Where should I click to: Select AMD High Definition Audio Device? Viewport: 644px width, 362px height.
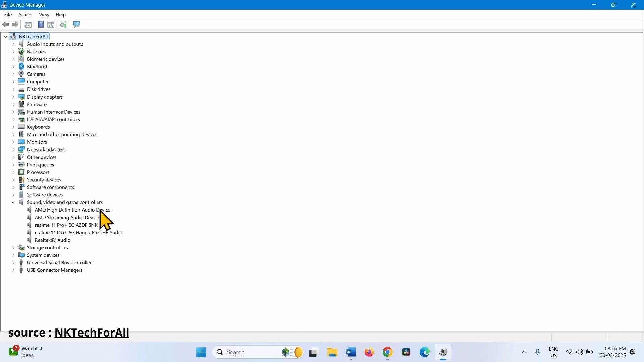(x=72, y=210)
